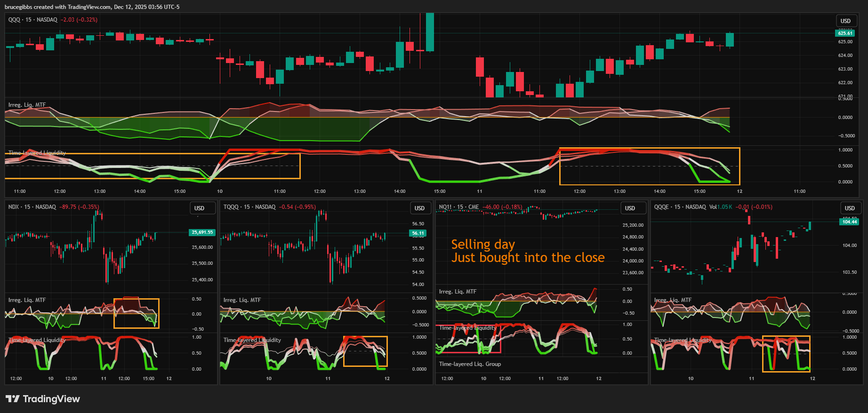Click the TradingView logo at bottom left

43,399
